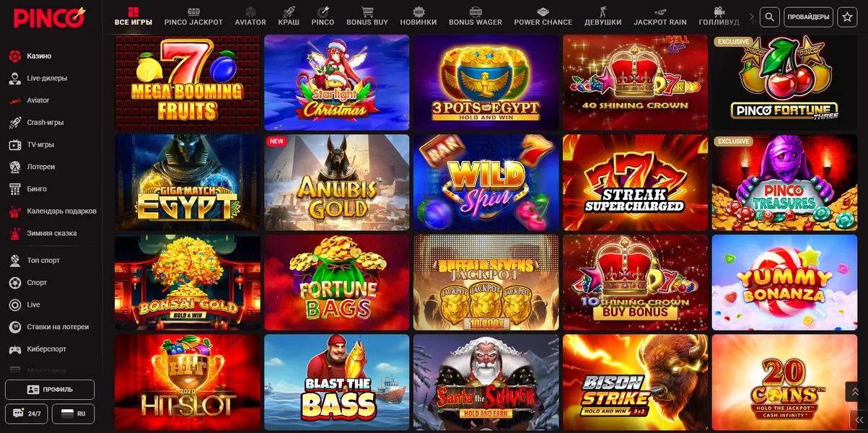This screenshot has height=433, width=868.
Task: Click the scroll-to-top double chevron icon
Action: pos(855,392)
